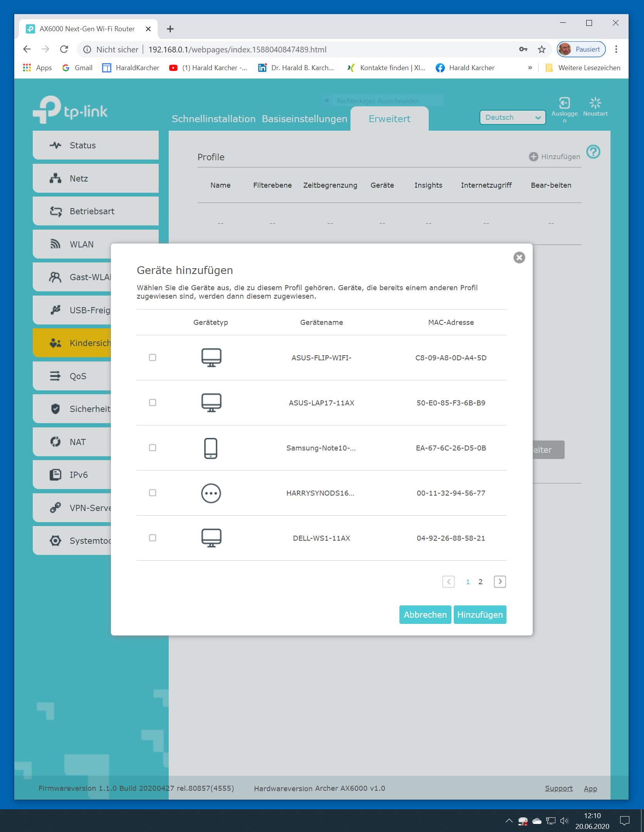The height and width of the screenshot is (832, 644).
Task: Open the Gmail bookmark
Action: coord(77,68)
